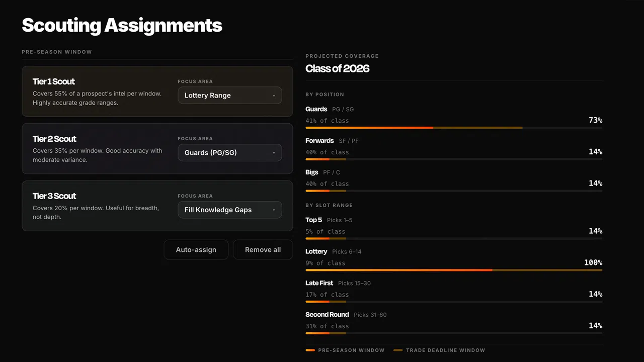Select the Tier 2 Scout card title
Viewport: 644px width, 362px height.
pos(54,139)
